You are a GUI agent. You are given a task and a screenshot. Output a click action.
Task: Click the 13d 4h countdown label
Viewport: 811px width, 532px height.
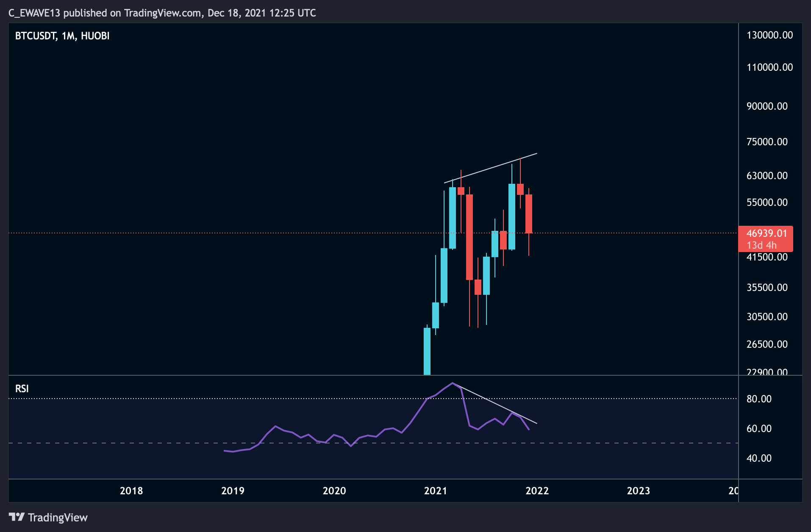coord(761,245)
